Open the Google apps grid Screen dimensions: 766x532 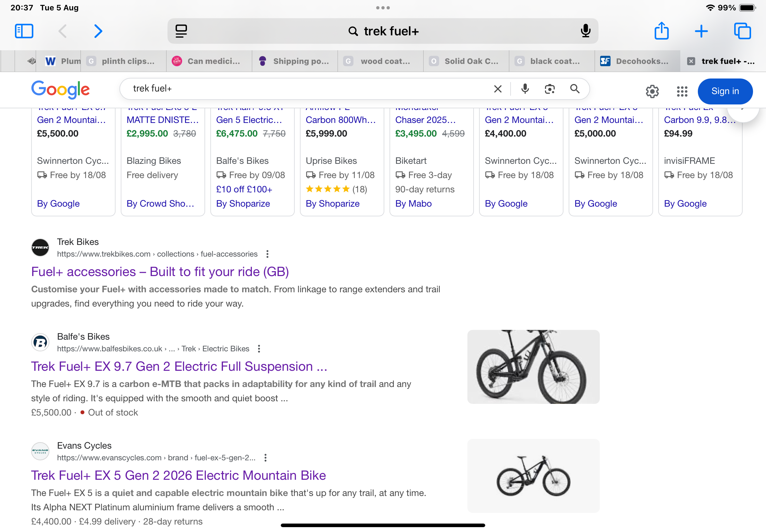tap(682, 91)
